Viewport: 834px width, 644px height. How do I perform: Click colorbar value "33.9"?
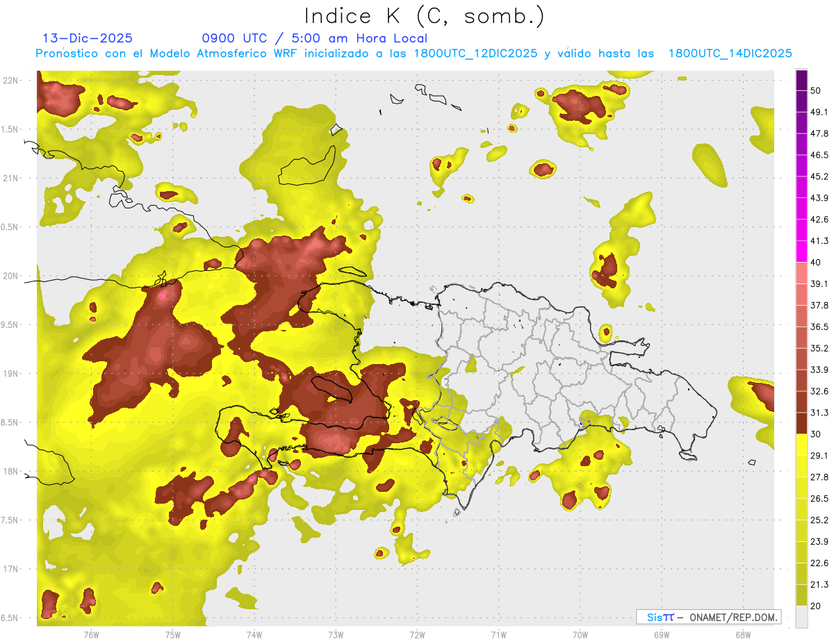[x=819, y=370]
